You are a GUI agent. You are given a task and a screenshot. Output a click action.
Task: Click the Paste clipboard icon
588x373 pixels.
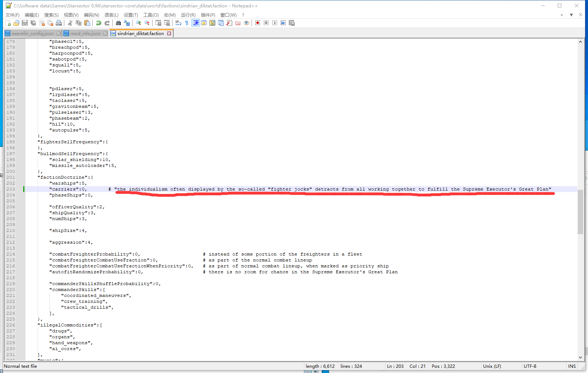87,23
